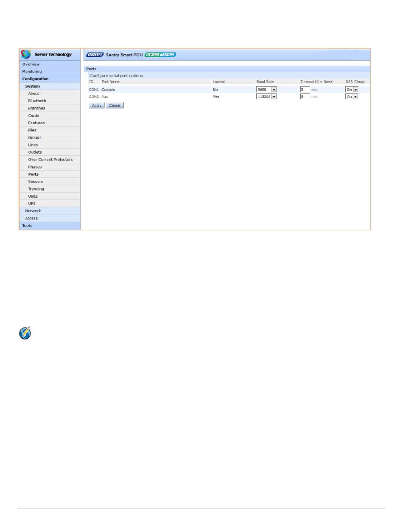403x532 pixels.
Task: Expand the System submenu
Action: [50, 86]
